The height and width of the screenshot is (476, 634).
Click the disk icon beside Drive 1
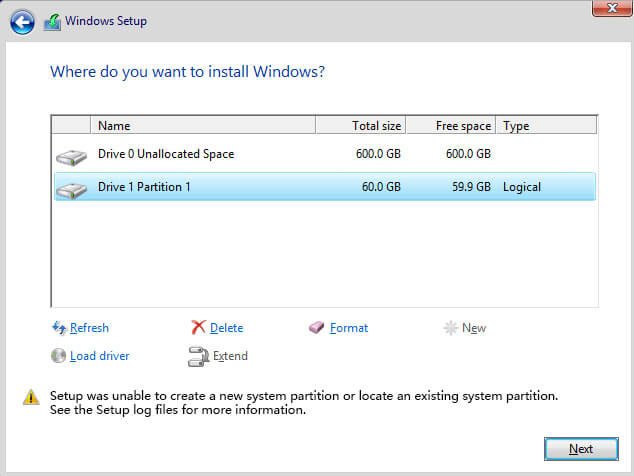tap(71, 188)
